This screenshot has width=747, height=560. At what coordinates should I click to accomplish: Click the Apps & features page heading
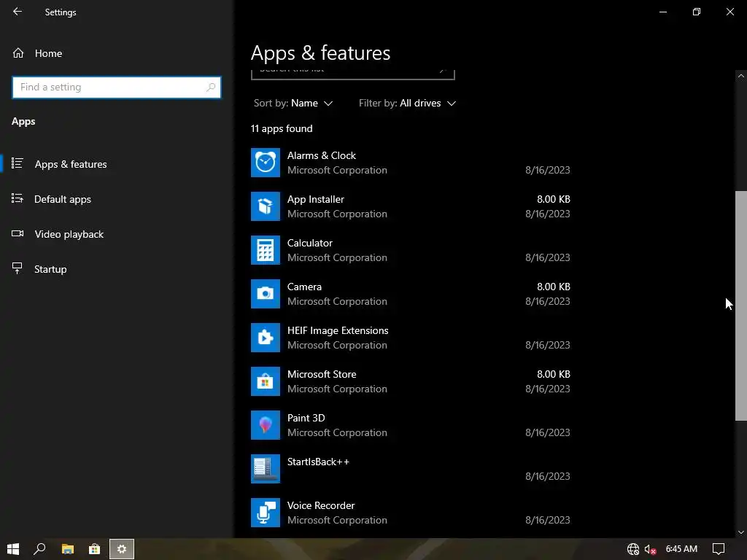click(x=321, y=52)
